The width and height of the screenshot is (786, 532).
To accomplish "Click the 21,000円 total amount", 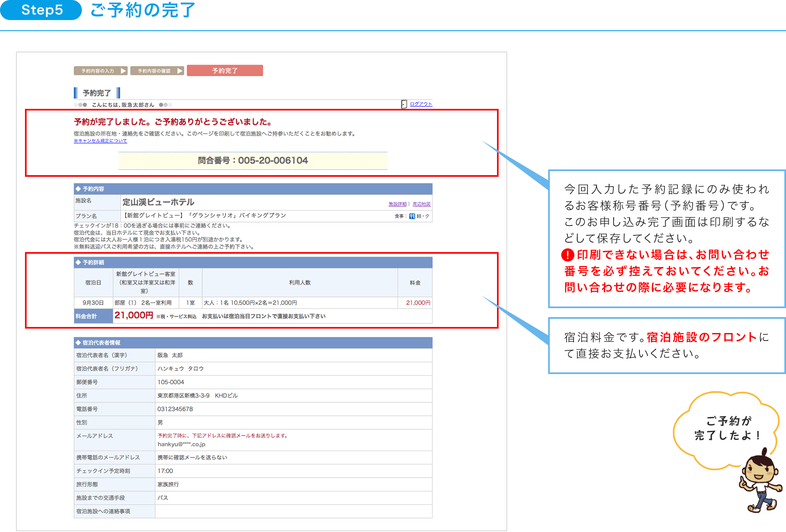I will coord(133,315).
